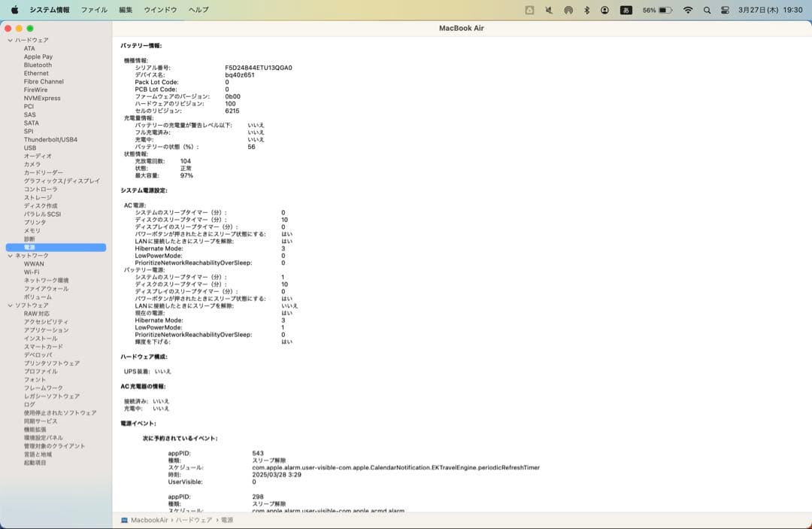812x529 pixels.
Task: Click the date and time in menu bar
Action: (760, 10)
